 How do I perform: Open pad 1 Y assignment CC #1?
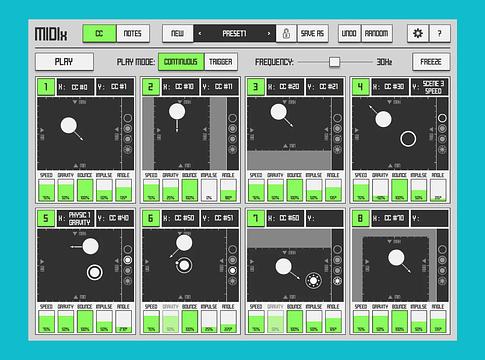click(x=115, y=87)
